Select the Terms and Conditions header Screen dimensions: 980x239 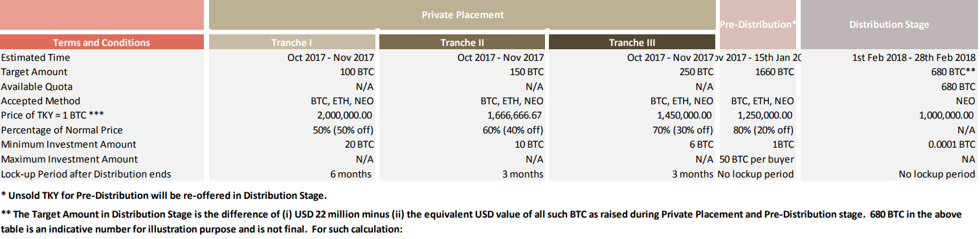[x=102, y=43]
